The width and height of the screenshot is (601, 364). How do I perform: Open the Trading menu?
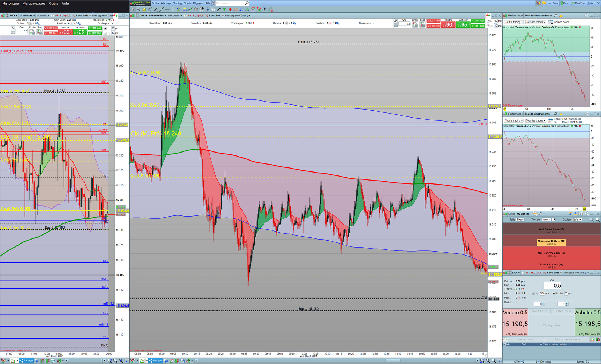(177, 3)
